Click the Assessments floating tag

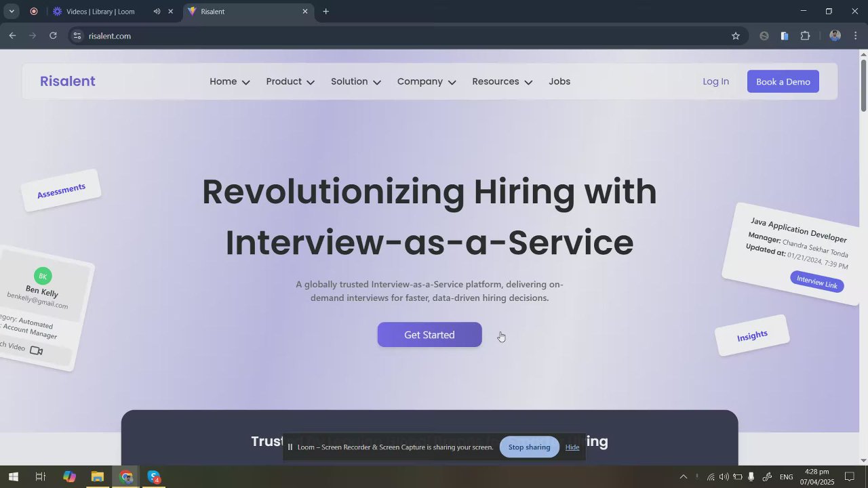61,190
